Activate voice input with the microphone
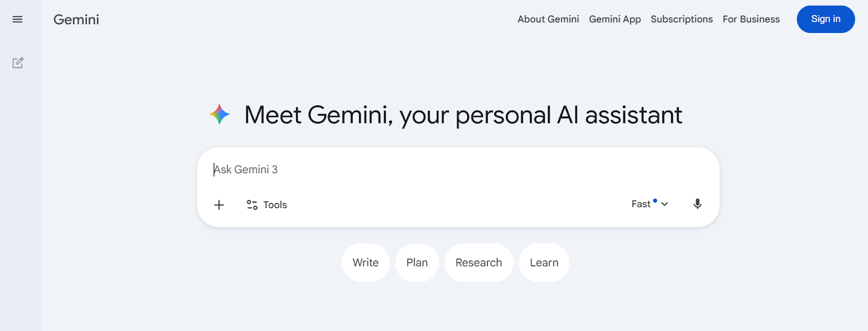The image size is (868, 331). 697,204
